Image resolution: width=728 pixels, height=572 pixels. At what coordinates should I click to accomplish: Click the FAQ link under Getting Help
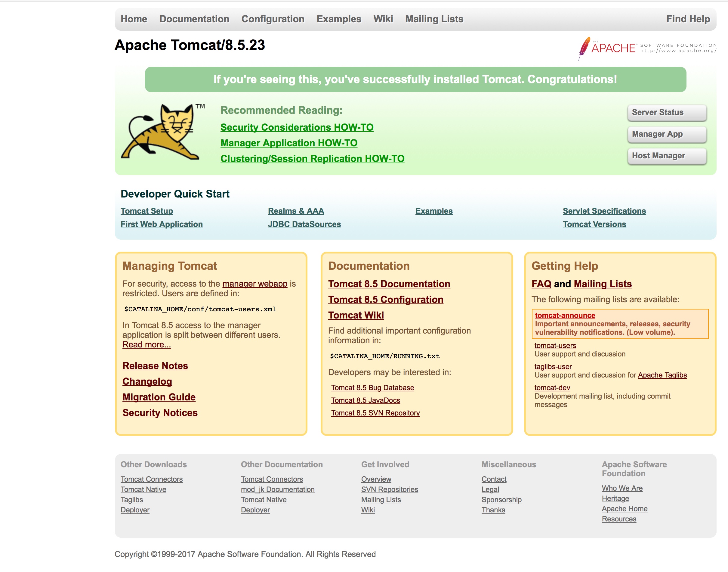click(541, 284)
